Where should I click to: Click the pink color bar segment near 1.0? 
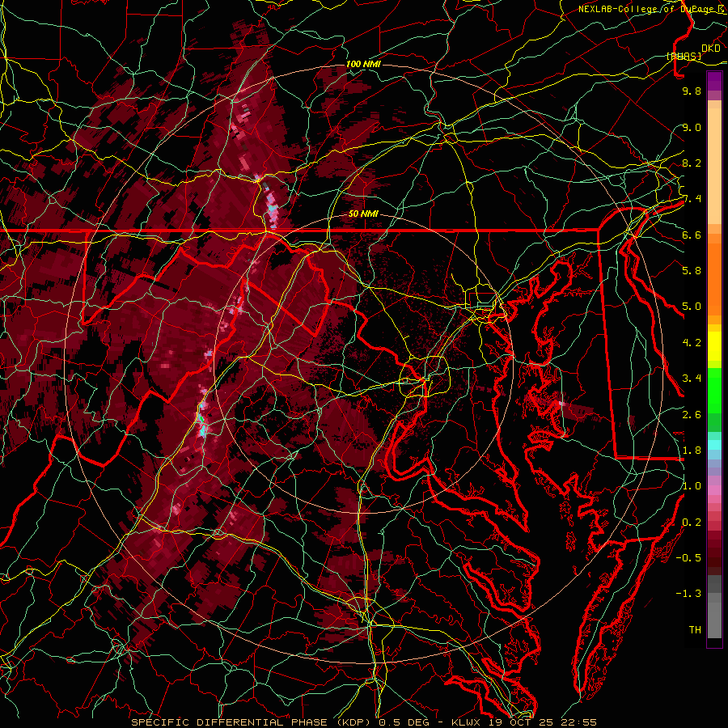714,490
